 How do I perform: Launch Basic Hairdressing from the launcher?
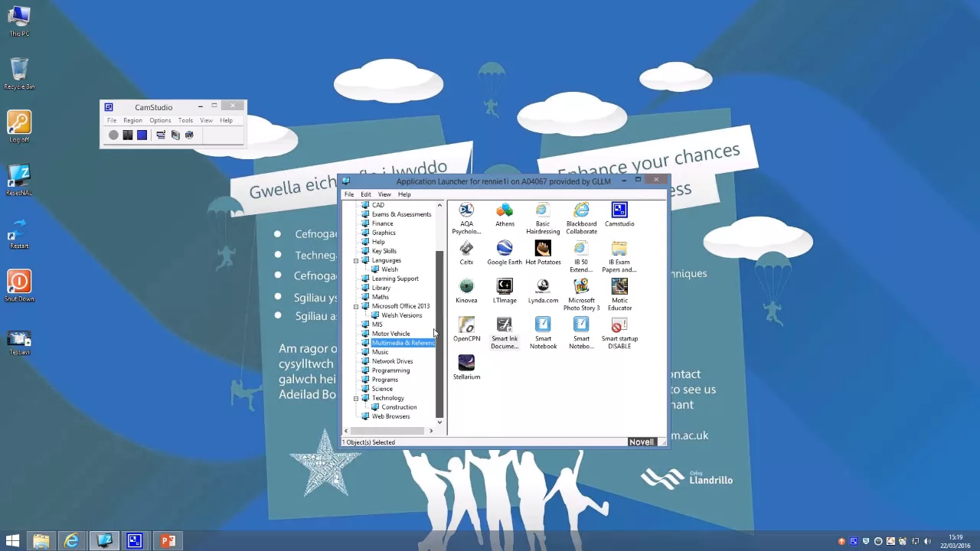[543, 218]
